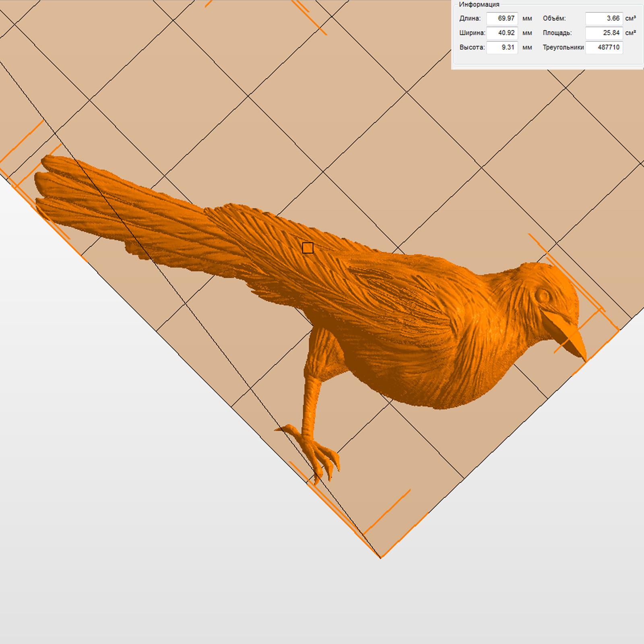Click the Объём label text

coord(554,19)
